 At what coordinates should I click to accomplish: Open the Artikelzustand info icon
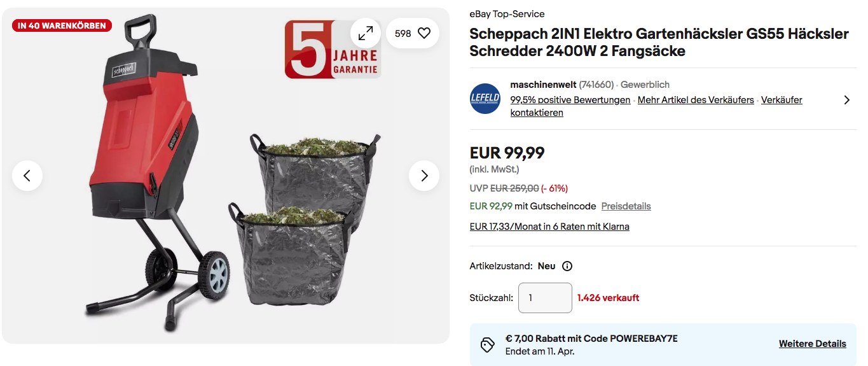click(x=567, y=266)
